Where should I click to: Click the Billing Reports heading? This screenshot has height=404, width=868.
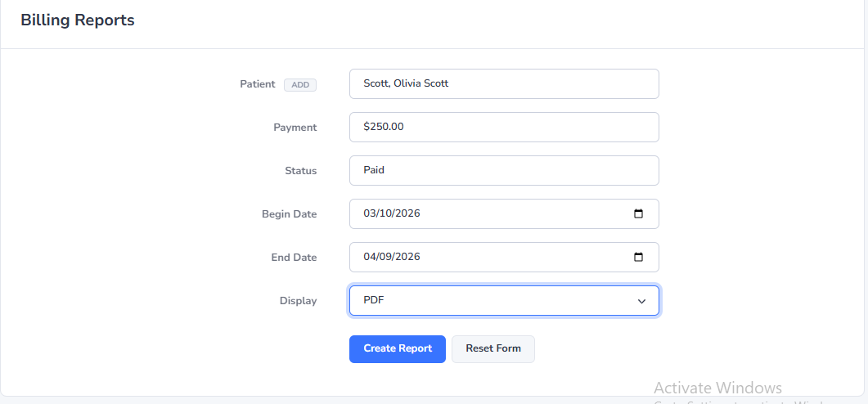click(x=78, y=20)
